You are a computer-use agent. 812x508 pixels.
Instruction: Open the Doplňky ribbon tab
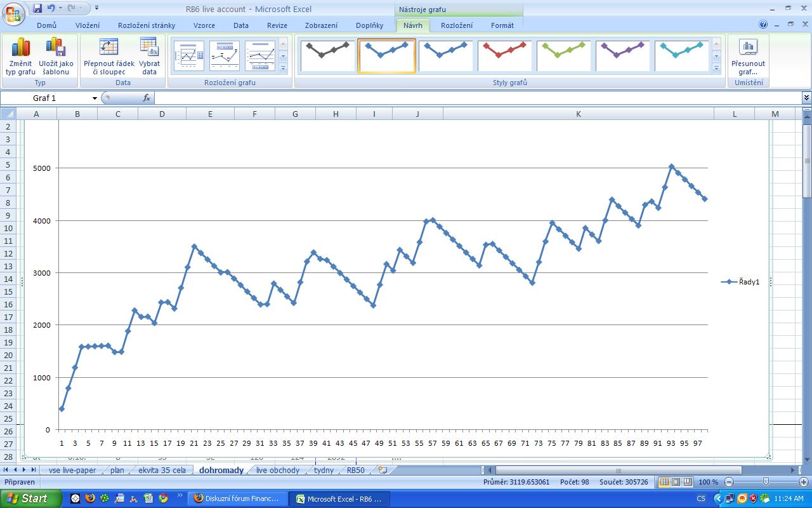(x=370, y=25)
